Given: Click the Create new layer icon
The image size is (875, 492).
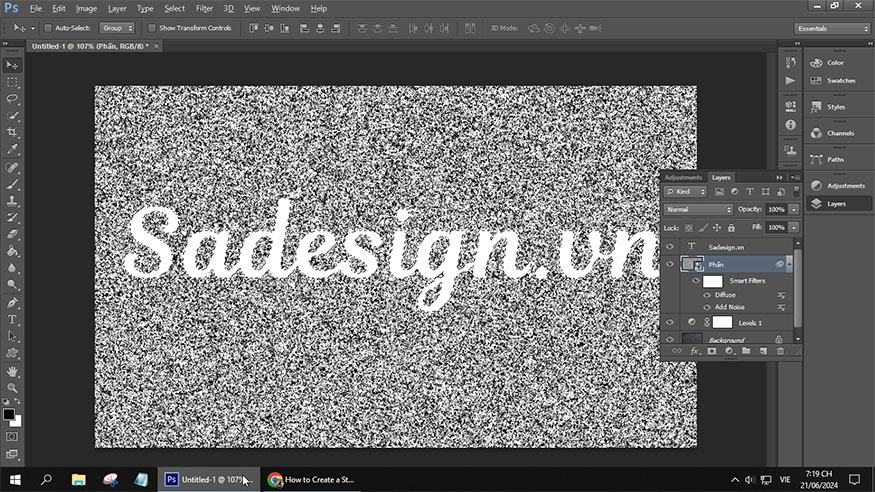Looking at the screenshot, I should point(763,351).
